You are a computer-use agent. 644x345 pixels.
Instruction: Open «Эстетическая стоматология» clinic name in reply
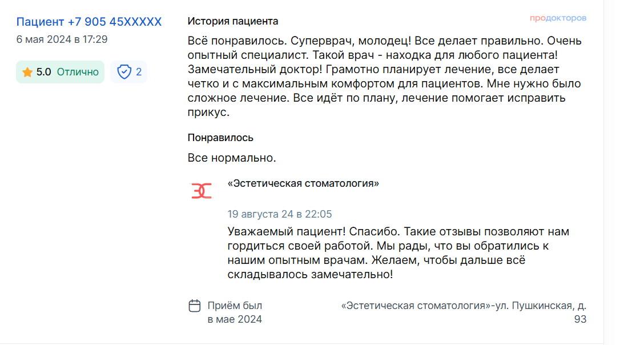(303, 183)
